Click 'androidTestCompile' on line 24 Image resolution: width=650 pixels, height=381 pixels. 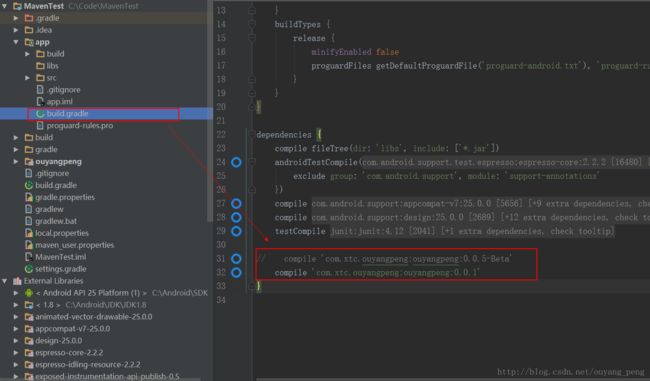316,162
